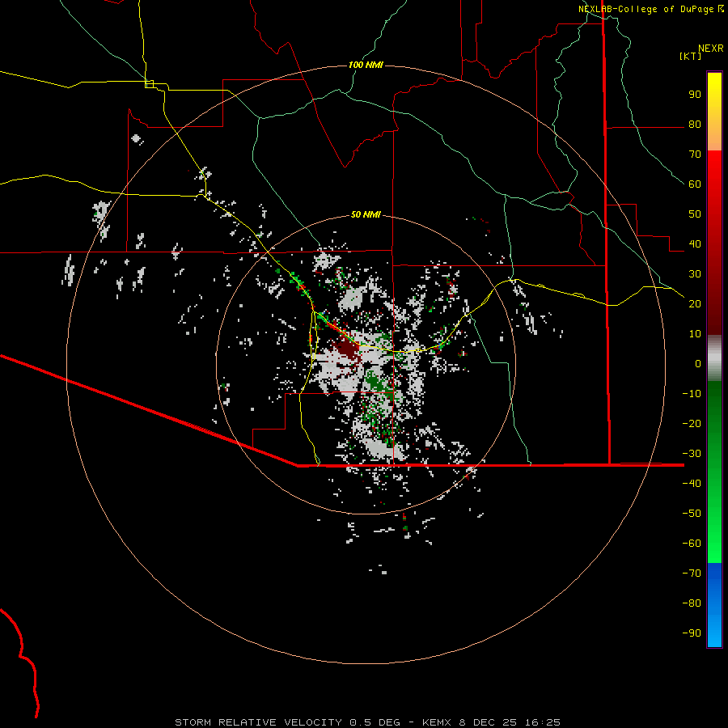Click the positive 70 scale label
Image resolution: width=728 pixels, height=728 pixels.
point(695,154)
